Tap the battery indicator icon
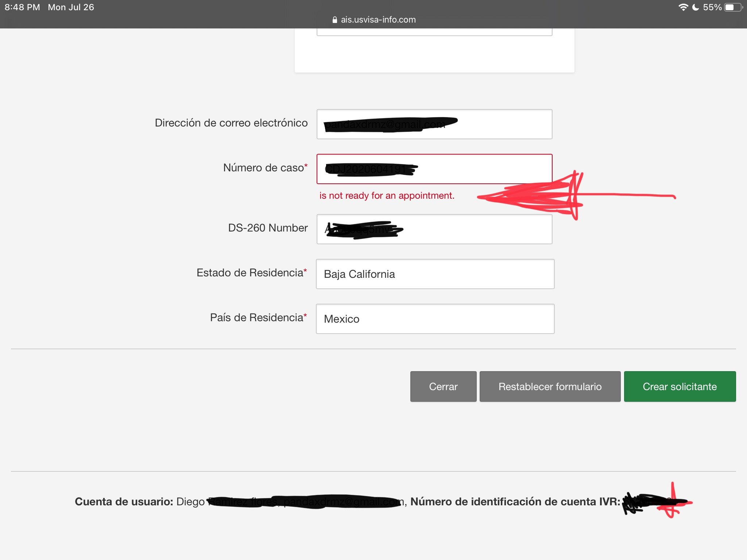Screen dimensions: 747x560 click(733, 7)
